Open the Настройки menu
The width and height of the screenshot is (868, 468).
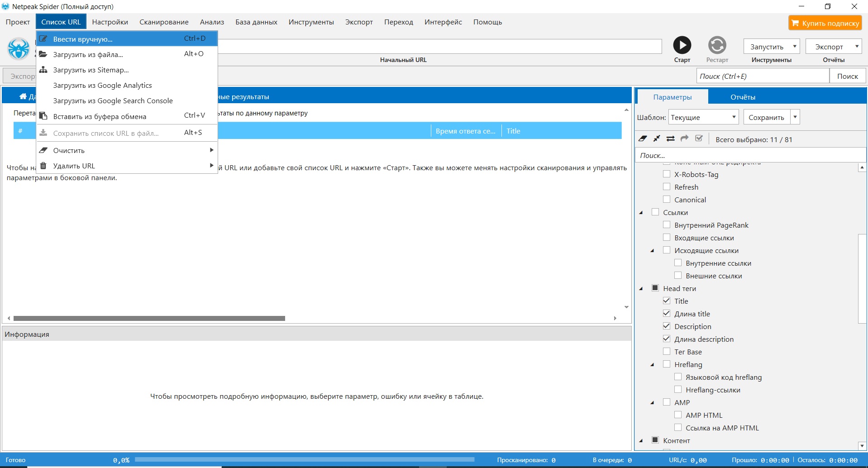coord(110,22)
